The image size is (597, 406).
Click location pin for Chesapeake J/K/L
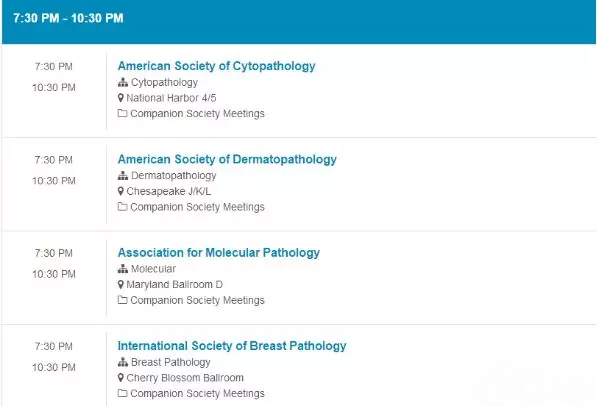point(121,191)
